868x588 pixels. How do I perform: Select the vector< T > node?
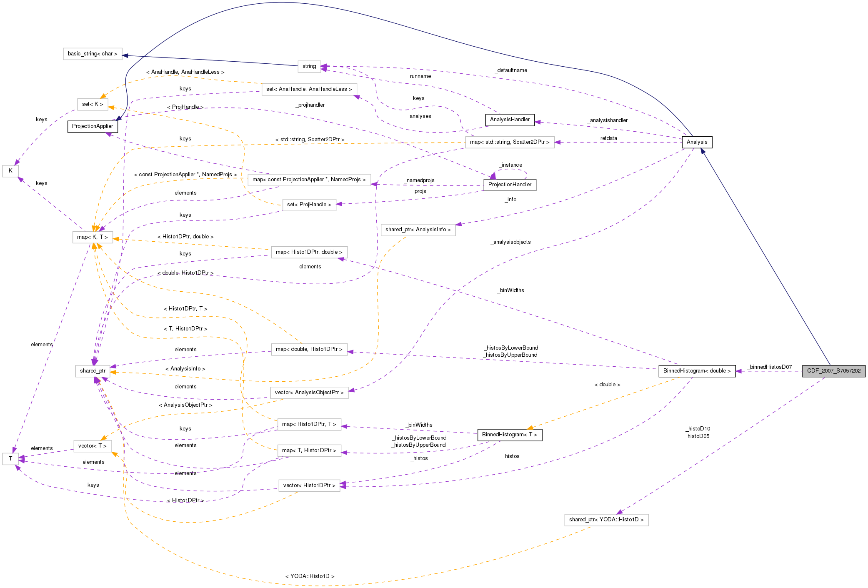[93, 446]
